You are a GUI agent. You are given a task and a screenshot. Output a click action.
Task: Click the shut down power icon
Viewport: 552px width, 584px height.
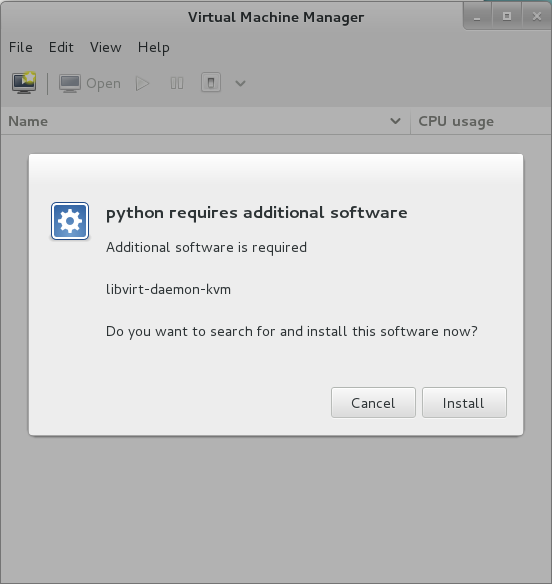click(211, 83)
